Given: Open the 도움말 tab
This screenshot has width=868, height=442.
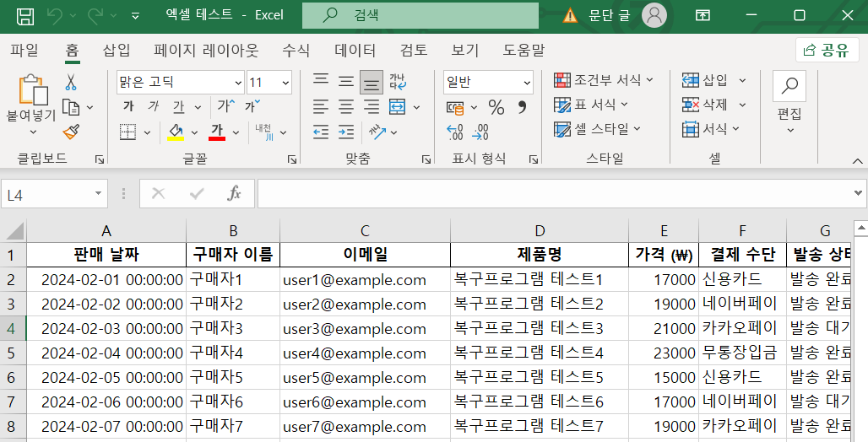Looking at the screenshot, I should point(524,51).
